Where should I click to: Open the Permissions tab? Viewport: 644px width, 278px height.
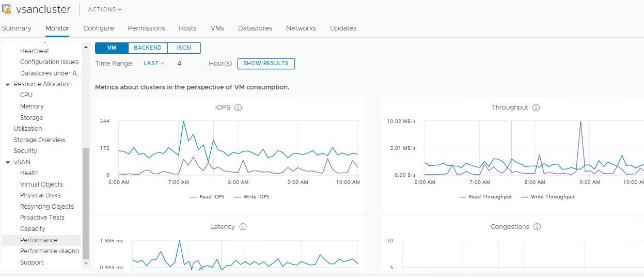point(146,28)
